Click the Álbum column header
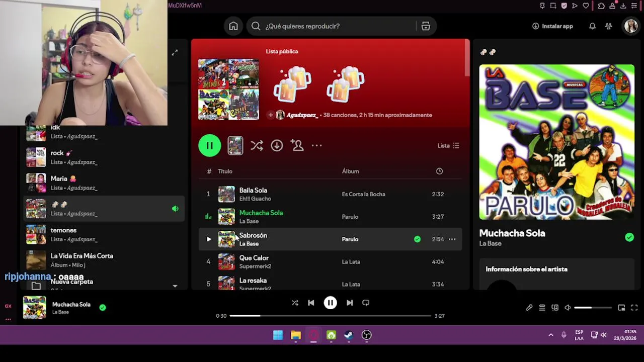This screenshot has width=644, height=362. click(350, 171)
